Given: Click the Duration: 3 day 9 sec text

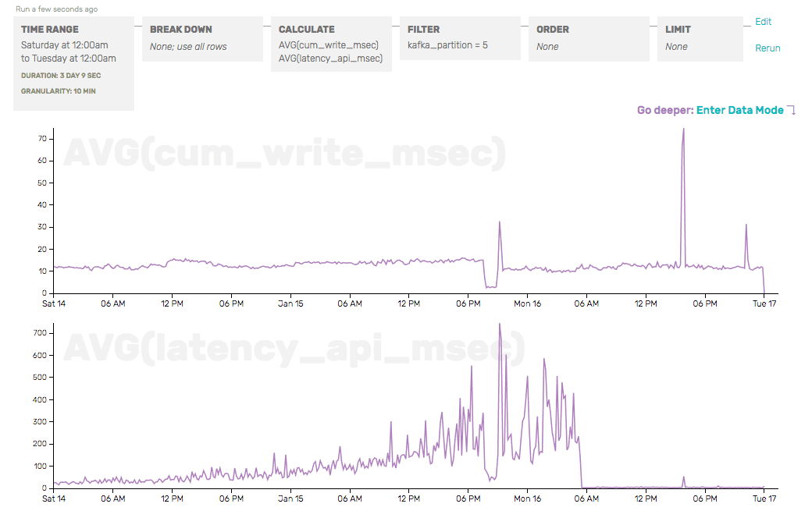Looking at the screenshot, I should tap(61, 76).
